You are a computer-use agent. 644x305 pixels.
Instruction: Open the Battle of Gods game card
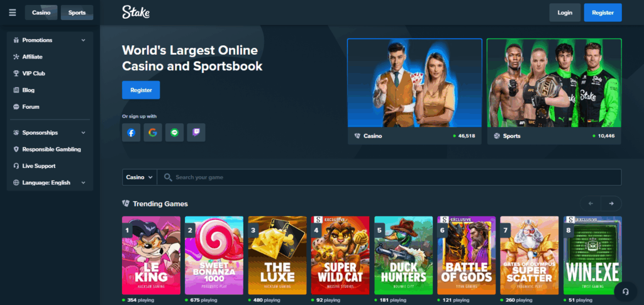pyautogui.click(x=466, y=255)
